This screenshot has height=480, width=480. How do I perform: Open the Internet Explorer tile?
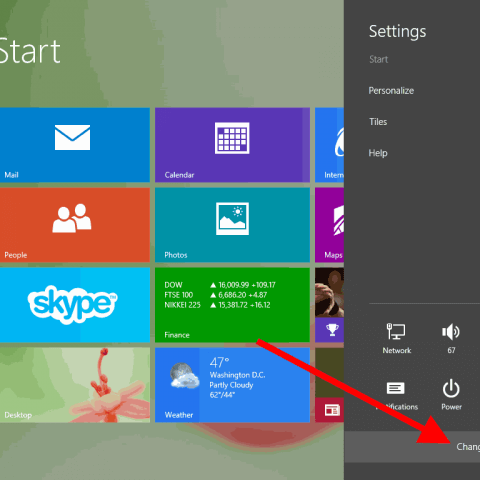tap(329, 145)
